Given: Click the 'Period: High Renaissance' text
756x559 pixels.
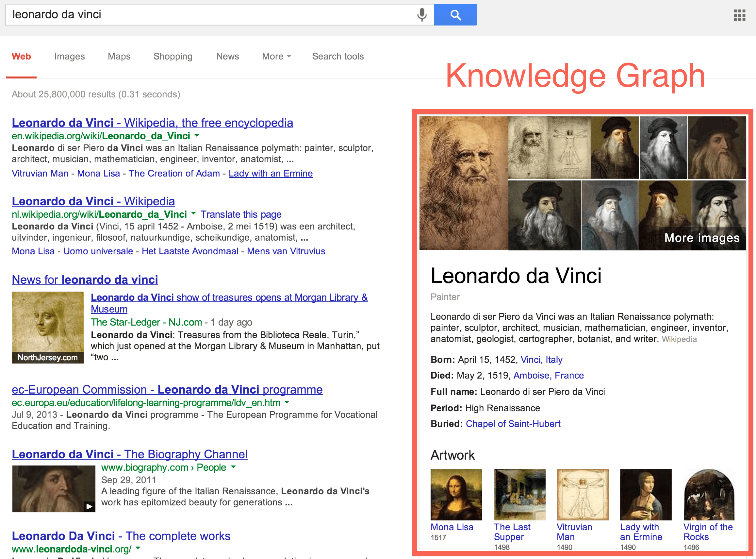Looking at the screenshot, I should coord(485,408).
